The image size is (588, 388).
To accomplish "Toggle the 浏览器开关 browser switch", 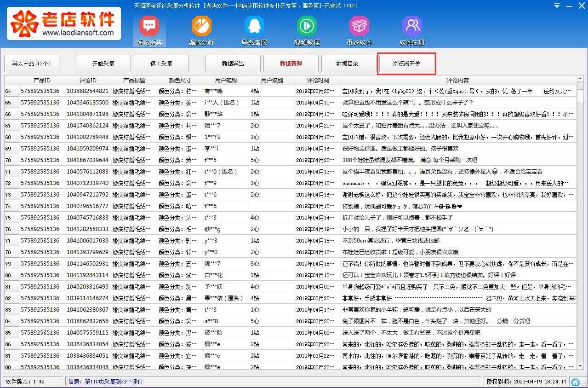I will pyautogui.click(x=406, y=64).
